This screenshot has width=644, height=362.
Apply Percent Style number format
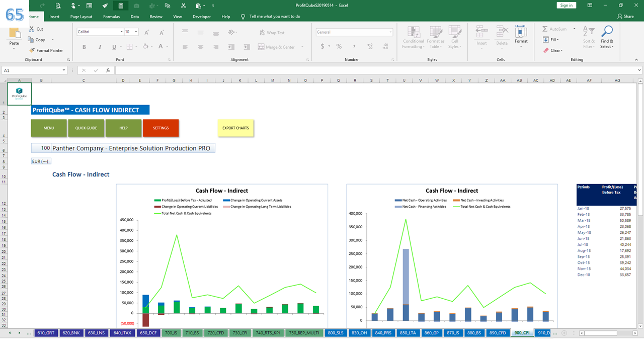click(339, 46)
